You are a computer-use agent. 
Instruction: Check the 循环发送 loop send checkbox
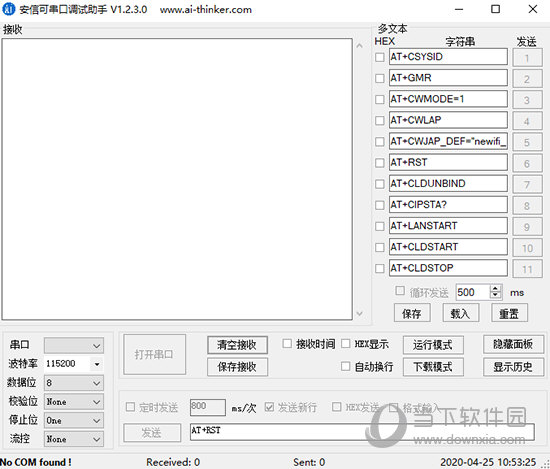pyautogui.click(x=400, y=291)
